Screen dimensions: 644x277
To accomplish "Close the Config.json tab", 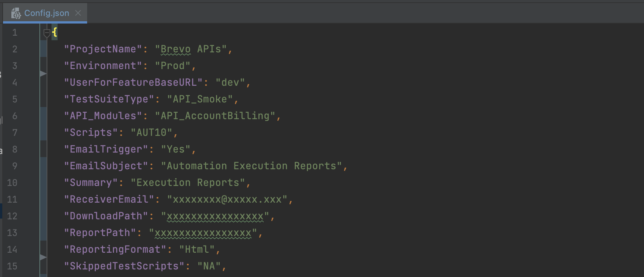I will click(78, 13).
